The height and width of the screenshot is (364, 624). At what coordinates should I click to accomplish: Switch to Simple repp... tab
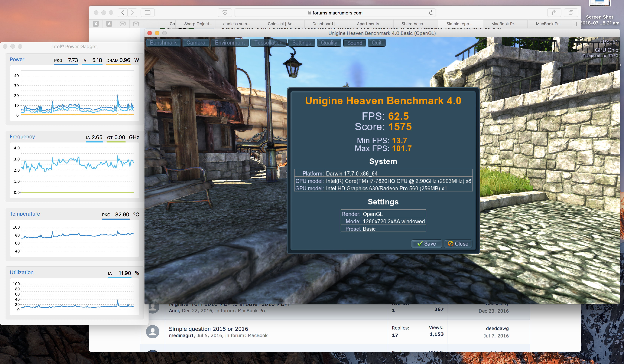(x=459, y=24)
